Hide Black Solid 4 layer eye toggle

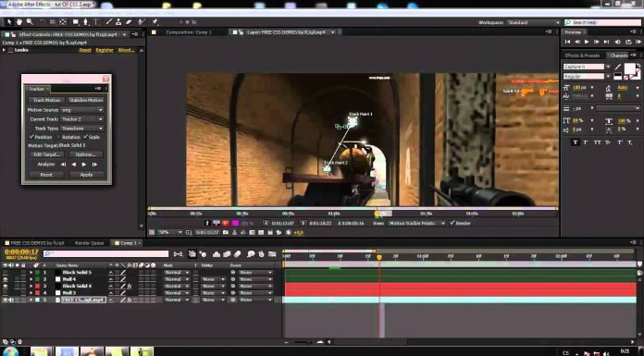pos(6,287)
